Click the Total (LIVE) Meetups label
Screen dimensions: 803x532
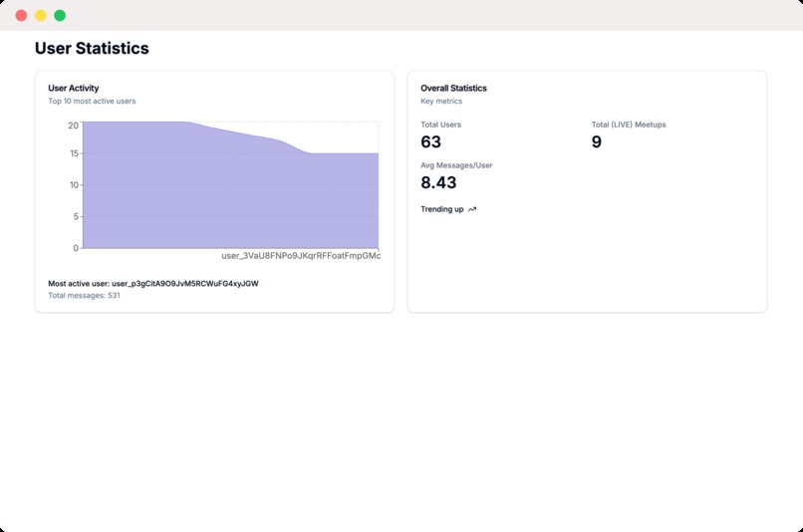tap(629, 125)
